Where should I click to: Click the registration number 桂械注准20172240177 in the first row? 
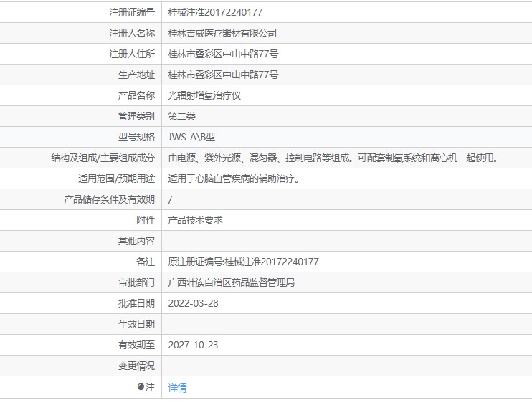click(x=215, y=12)
